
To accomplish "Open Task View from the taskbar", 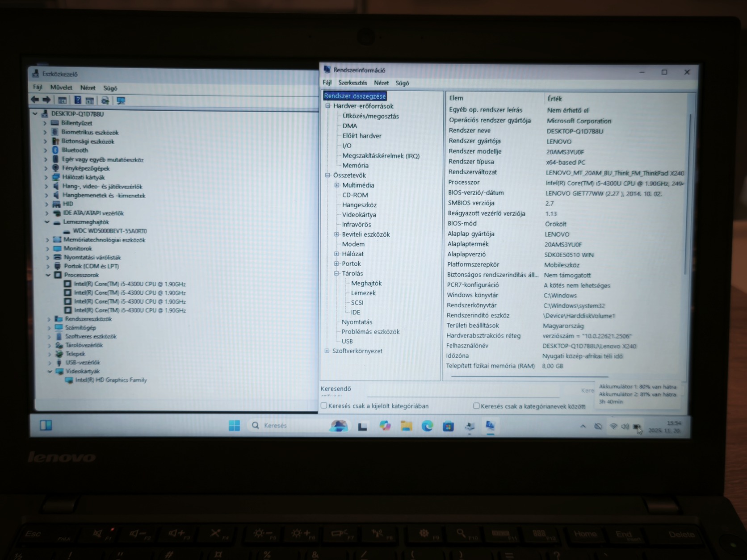I will 362,426.
